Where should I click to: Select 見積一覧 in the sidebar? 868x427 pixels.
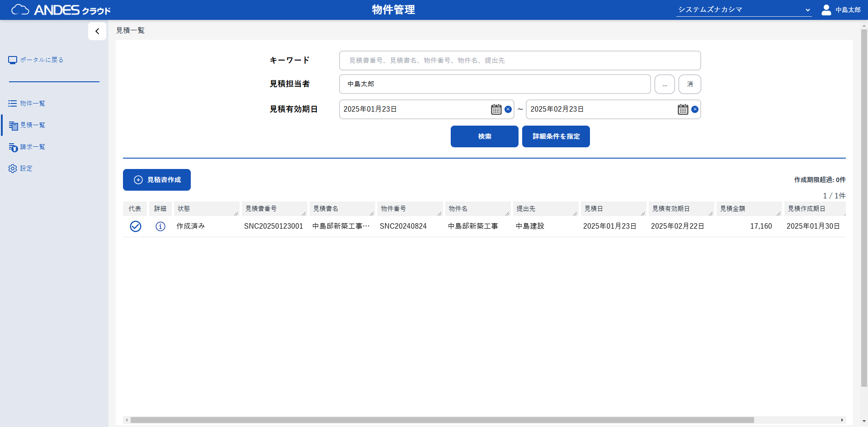(32, 125)
